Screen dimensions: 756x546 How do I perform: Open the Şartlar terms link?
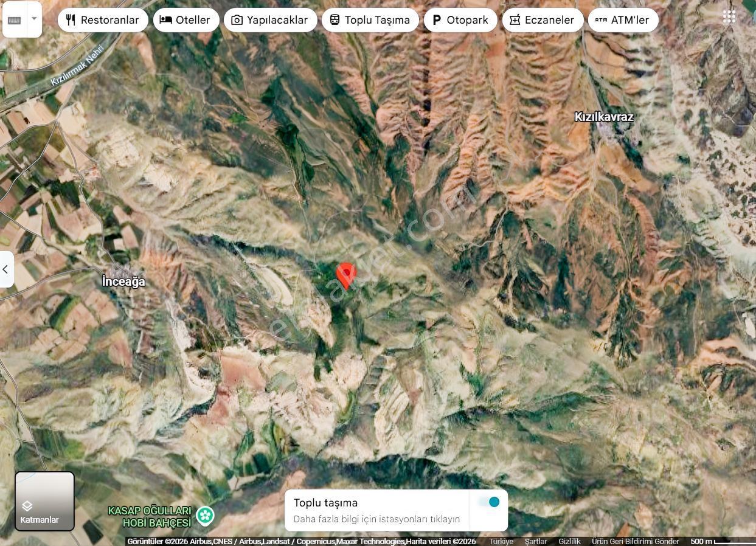click(x=536, y=541)
